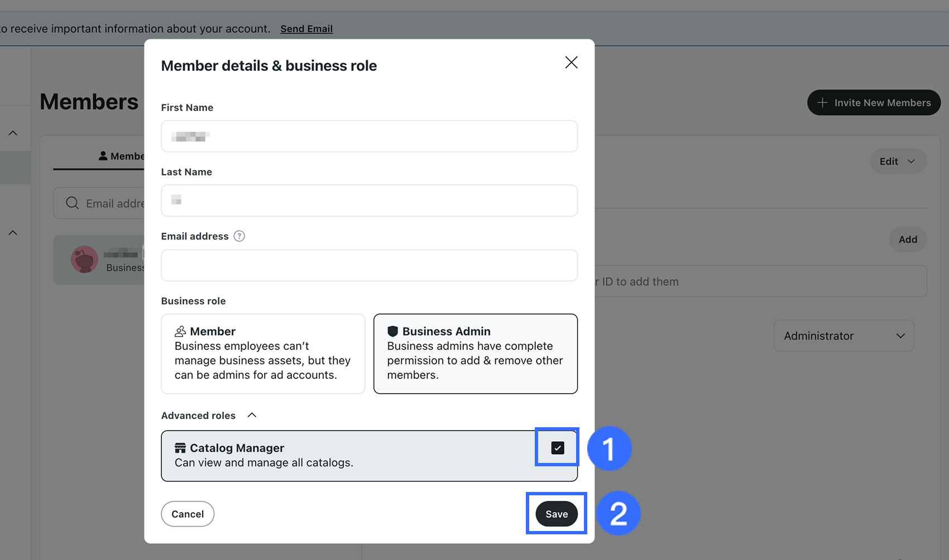Click the Member role person icon

point(180,331)
